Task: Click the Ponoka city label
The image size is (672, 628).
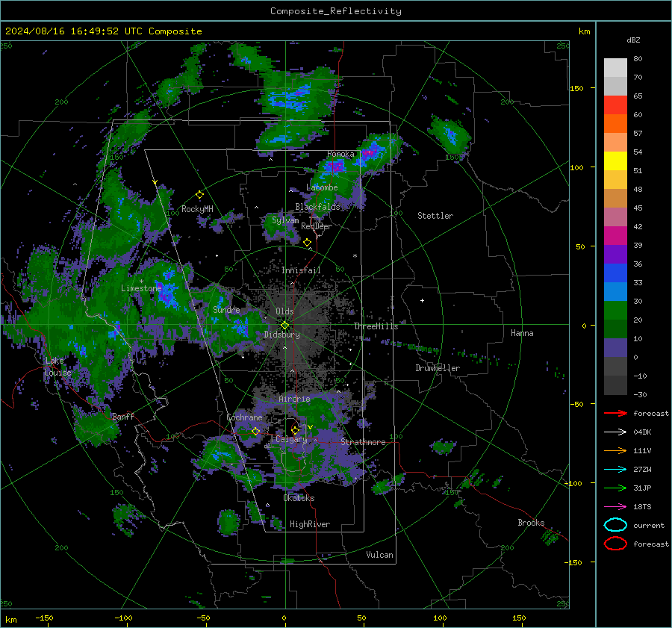Action: click(x=340, y=154)
